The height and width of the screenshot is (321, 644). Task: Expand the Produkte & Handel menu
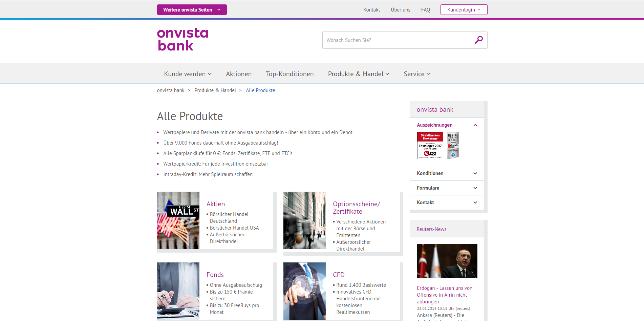click(x=359, y=74)
